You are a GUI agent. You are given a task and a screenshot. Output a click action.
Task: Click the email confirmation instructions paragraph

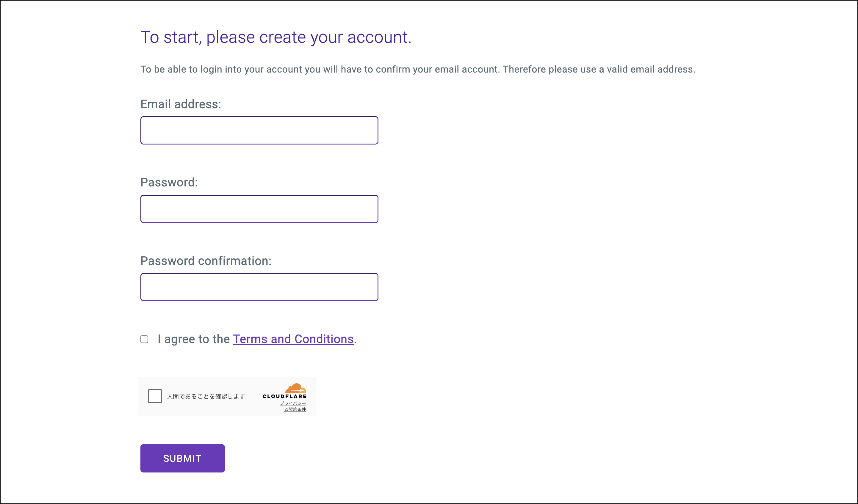418,69
